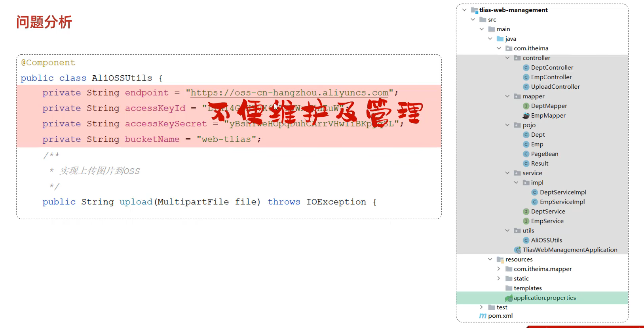
Task: Click the AliOSSUtils class icon
Action: (526, 240)
